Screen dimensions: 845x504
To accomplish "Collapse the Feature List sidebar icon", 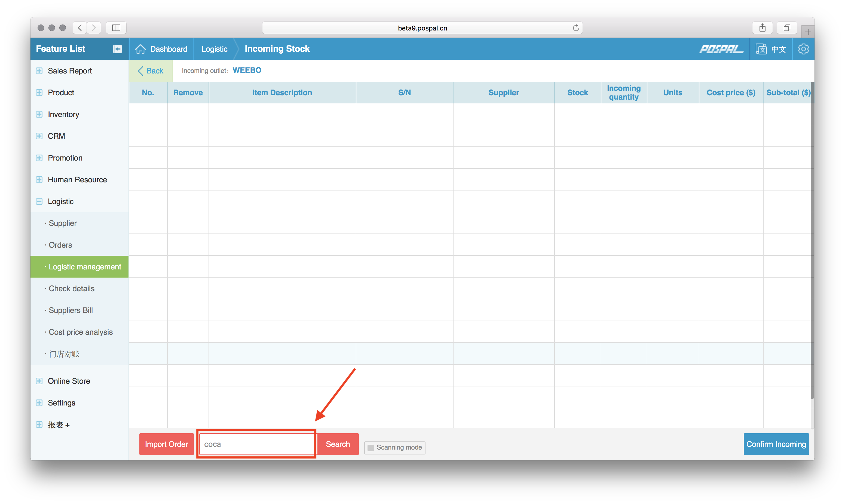I will click(118, 49).
